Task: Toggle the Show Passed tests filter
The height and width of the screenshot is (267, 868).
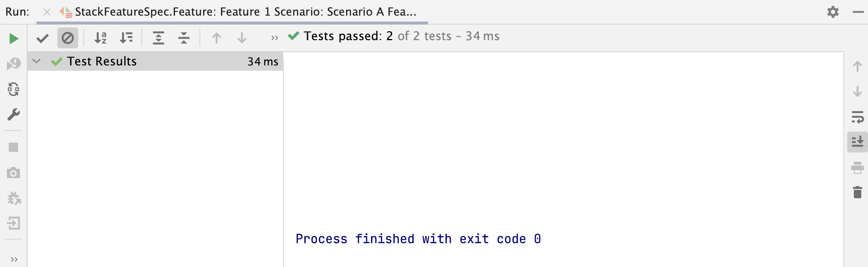Action: pos(42,37)
